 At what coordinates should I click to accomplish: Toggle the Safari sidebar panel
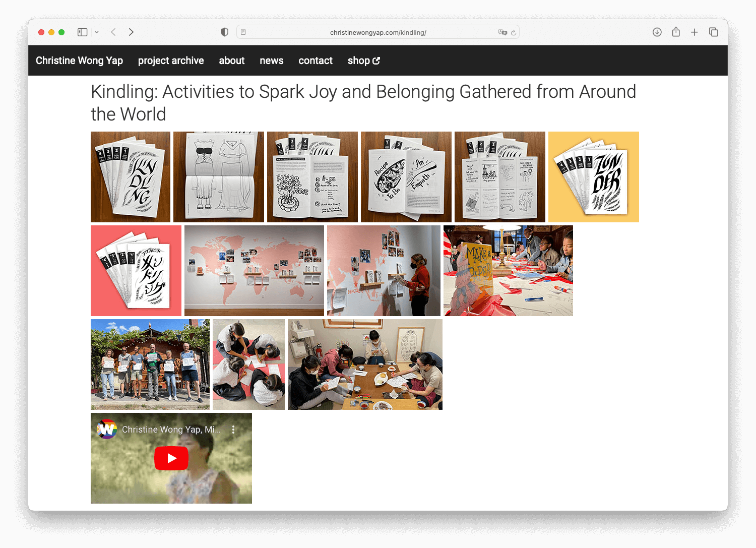[x=83, y=32]
